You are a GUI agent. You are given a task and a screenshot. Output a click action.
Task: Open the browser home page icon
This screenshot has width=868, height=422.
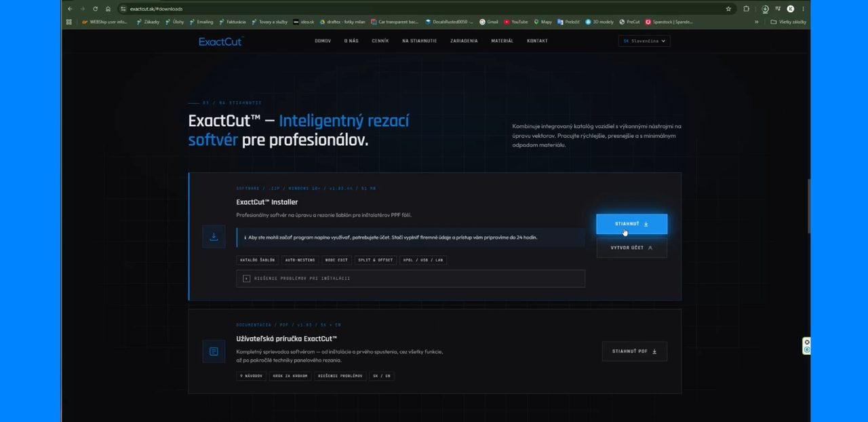(x=108, y=9)
